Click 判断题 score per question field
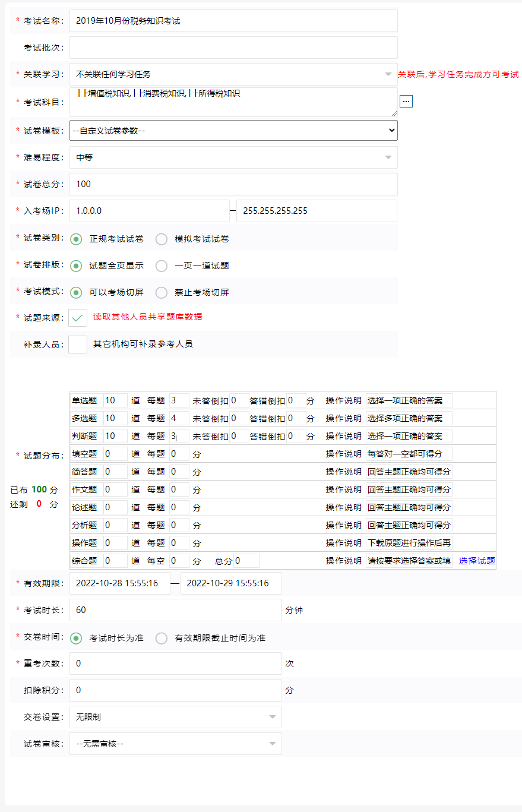 click(x=179, y=436)
